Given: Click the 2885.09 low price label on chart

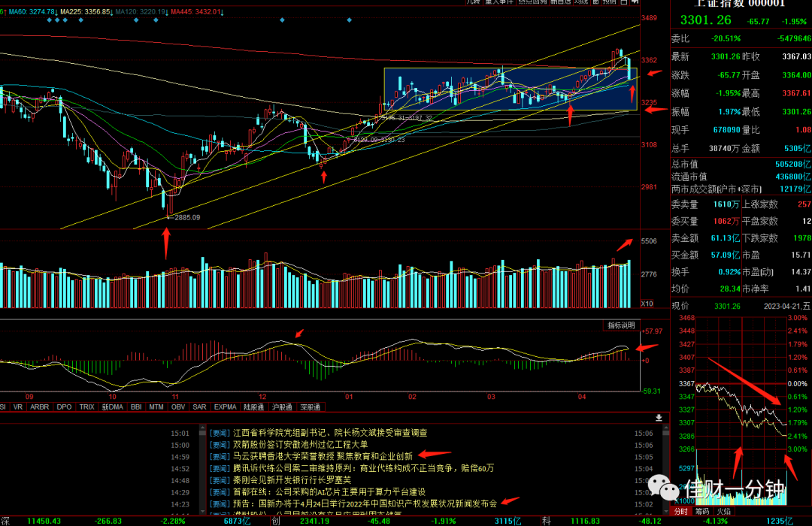Looking at the screenshot, I should pyautogui.click(x=187, y=217).
